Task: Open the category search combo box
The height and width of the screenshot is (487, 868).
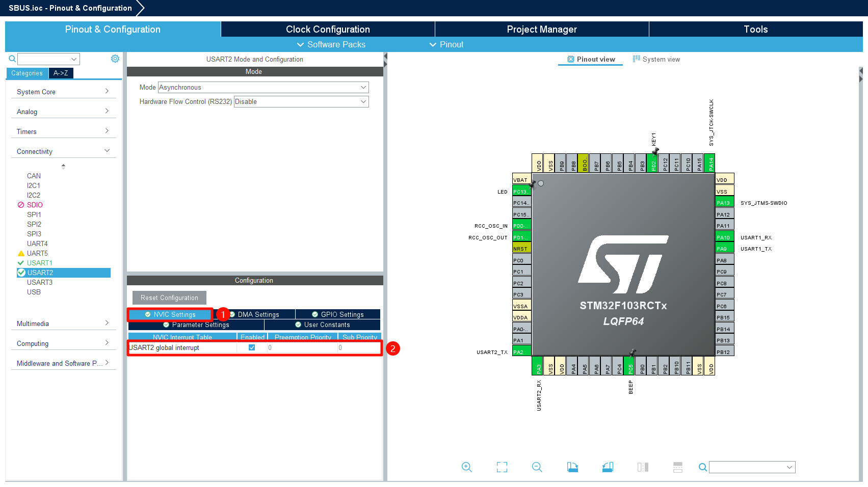Action: (49, 59)
